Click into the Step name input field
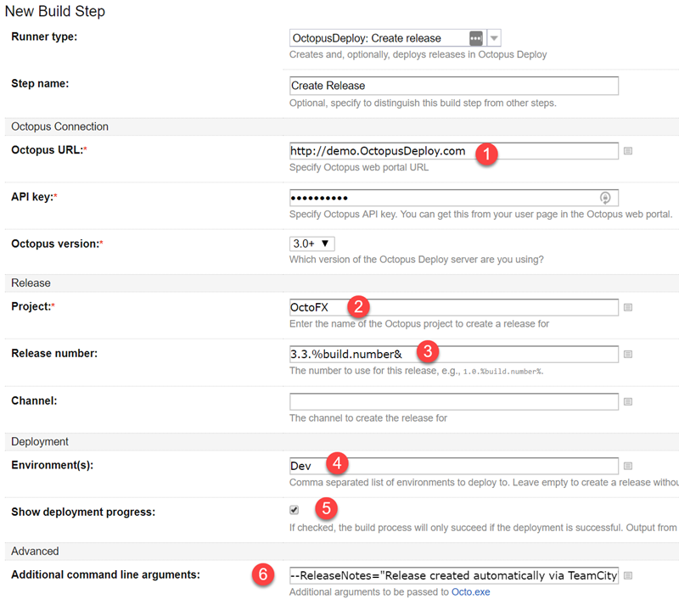Image resolution: width=679 pixels, height=616 pixels. pyautogui.click(x=453, y=86)
